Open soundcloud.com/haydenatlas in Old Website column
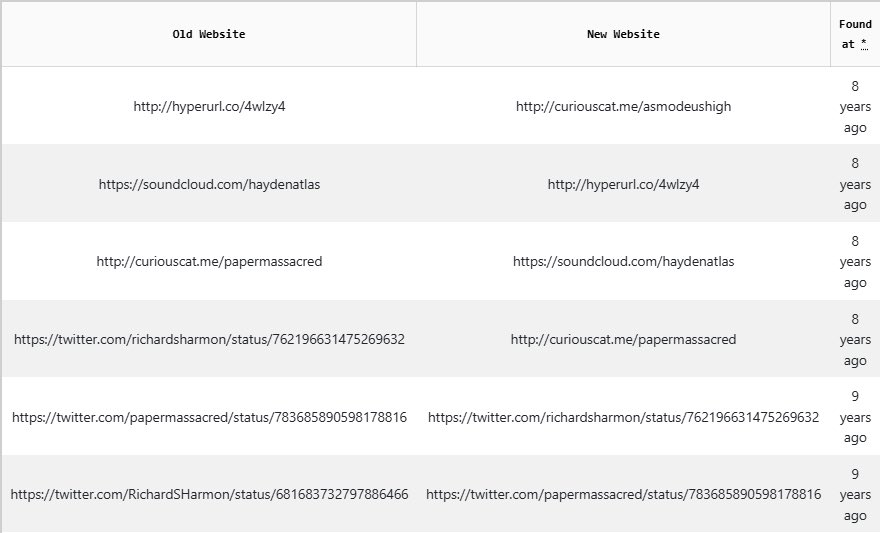This screenshot has height=533, width=880. 209,184
